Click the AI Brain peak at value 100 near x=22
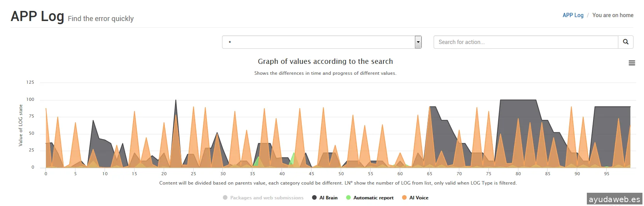644x206 pixels. tap(176, 100)
